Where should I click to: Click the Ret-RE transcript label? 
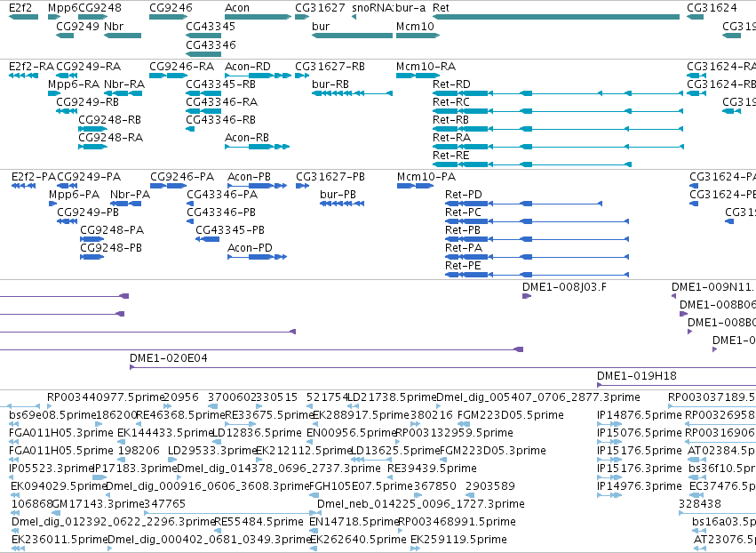click(450, 155)
